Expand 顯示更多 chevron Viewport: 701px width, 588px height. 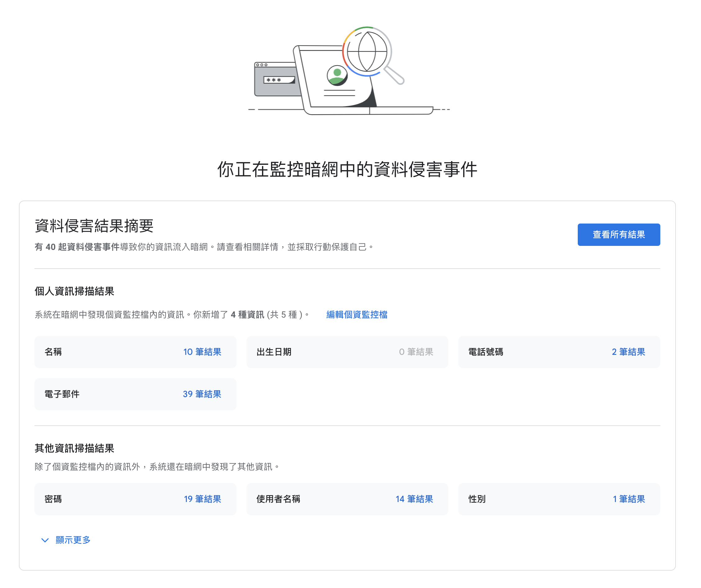pyautogui.click(x=45, y=540)
